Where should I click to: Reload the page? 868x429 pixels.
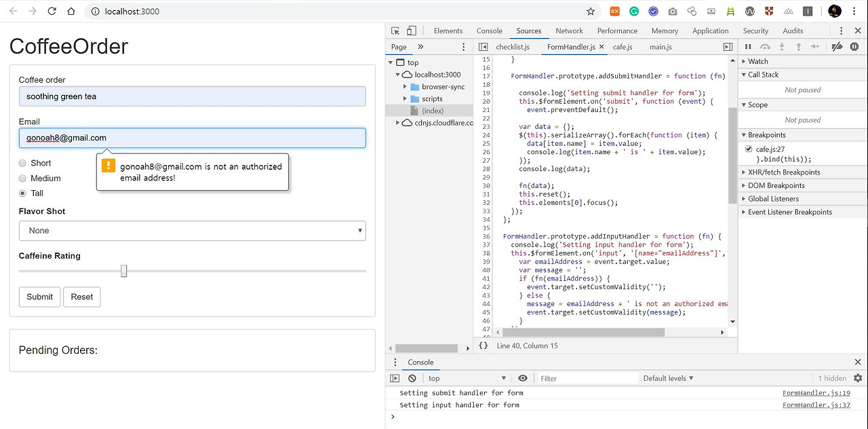click(52, 12)
